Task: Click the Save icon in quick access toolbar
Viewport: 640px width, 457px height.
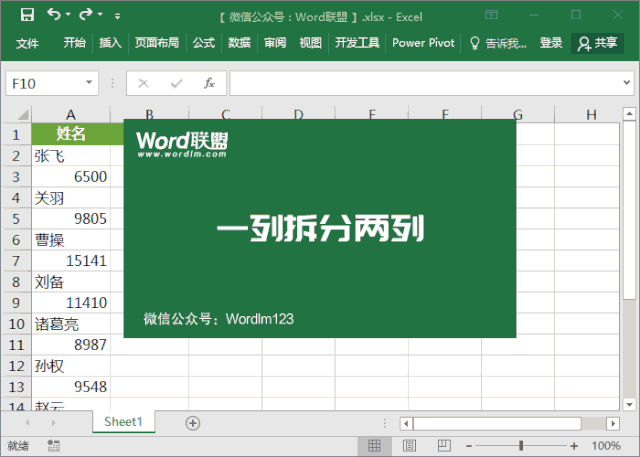Action: [x=27, y=15]
